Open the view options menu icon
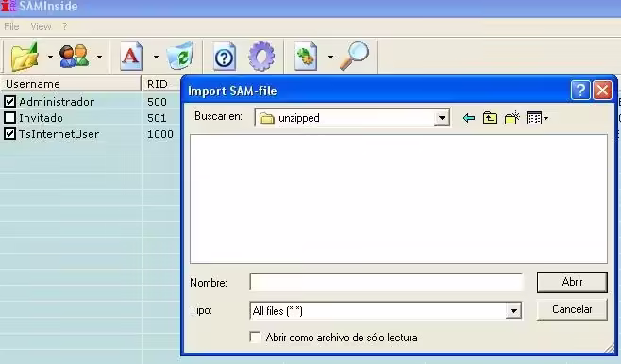 click(537, 118)
